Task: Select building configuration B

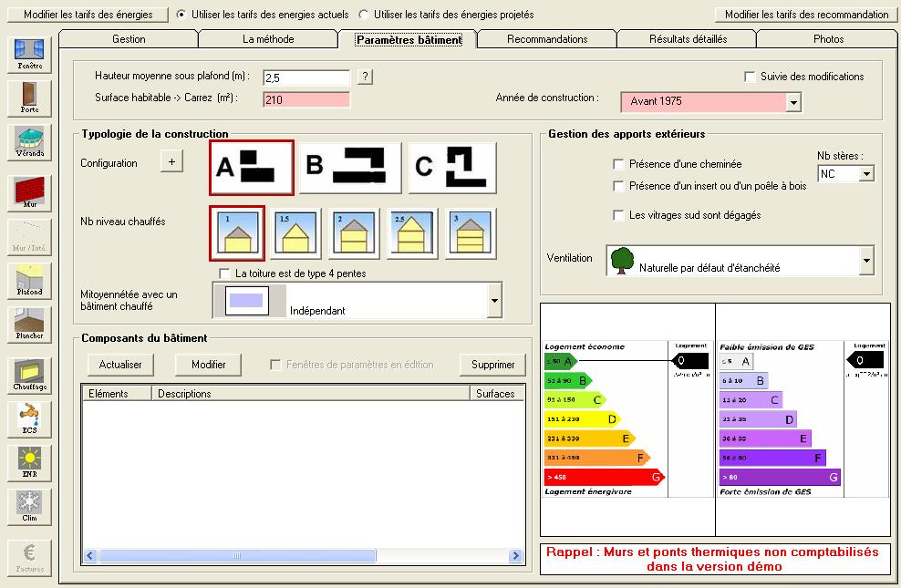Action: [x=350, y=168]
